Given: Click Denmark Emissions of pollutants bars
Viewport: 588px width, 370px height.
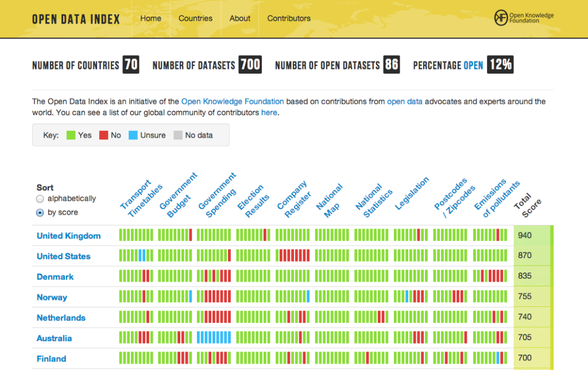Looking at the screenshot, I should (490, 276).
